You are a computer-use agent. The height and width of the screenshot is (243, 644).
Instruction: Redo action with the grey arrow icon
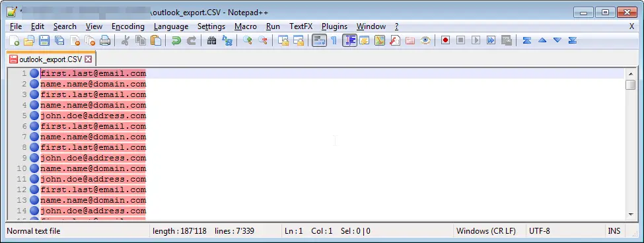192,41
